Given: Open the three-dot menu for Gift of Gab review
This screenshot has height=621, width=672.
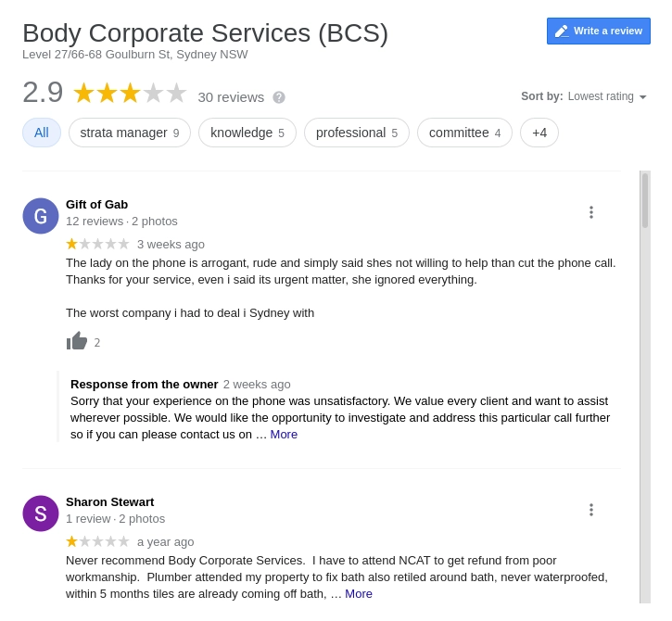Looking at the screenshot, I should pyautogui.click(x=591, y=212).
